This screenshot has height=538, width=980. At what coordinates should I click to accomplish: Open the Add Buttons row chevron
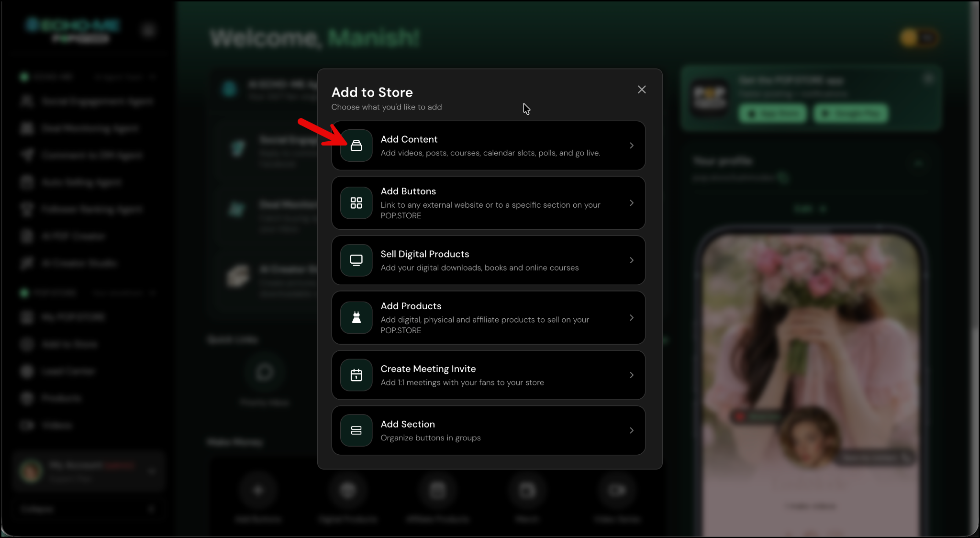coord(632,203)
